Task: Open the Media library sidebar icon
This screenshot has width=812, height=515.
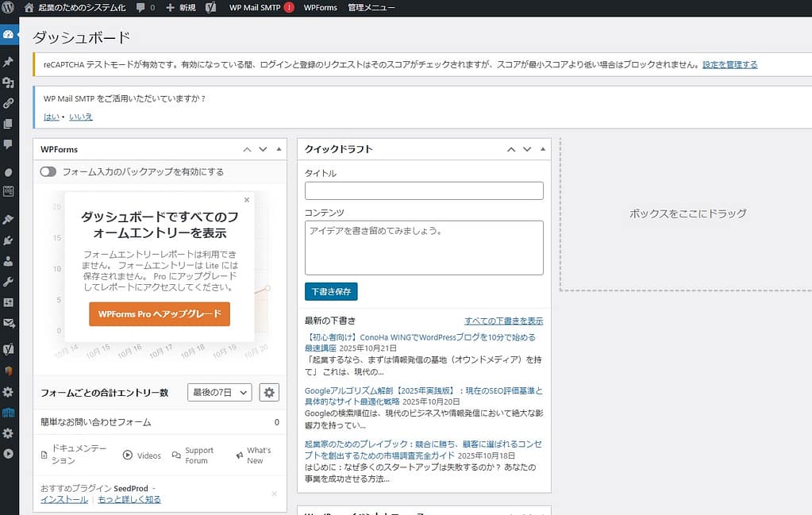Action: click(9, 83)
